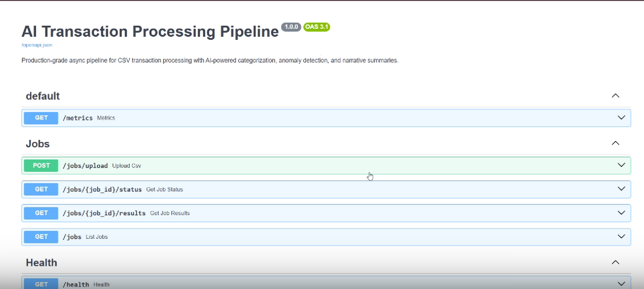Click the 1.0.0 version badge
The image size is (644, 289).
pos(291,27)
